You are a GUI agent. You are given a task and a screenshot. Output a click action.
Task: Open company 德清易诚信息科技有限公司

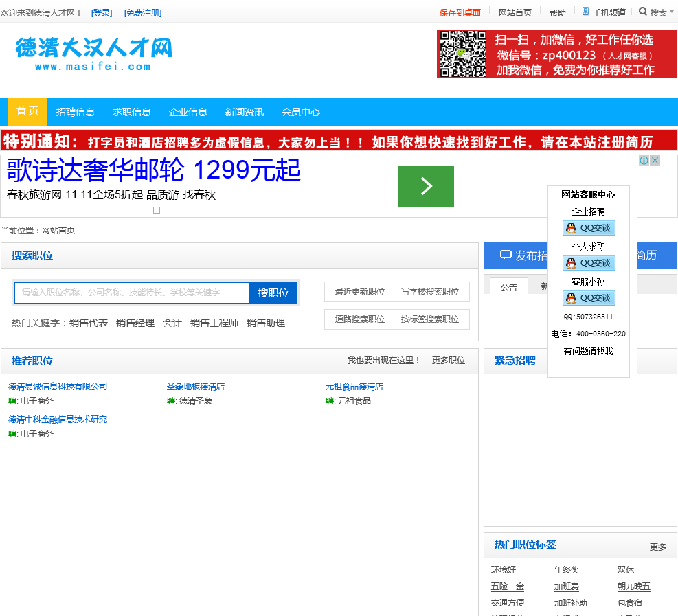coord(58,387)
